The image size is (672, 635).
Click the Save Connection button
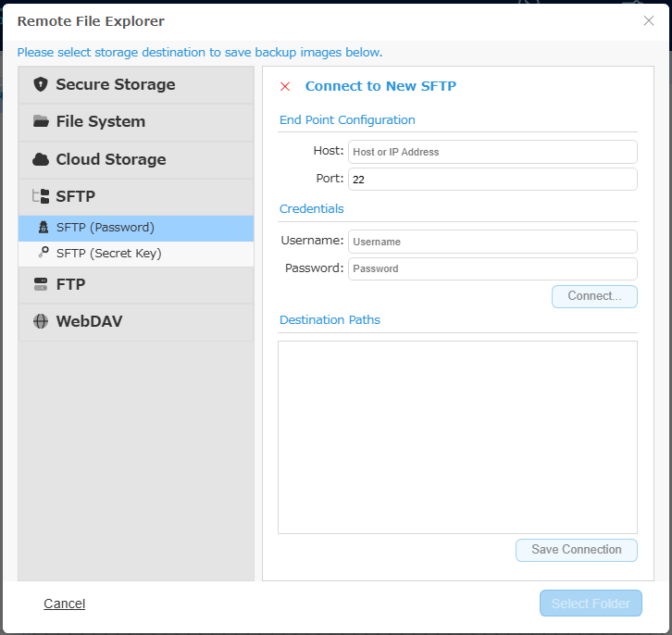pyautogui.click(x=577, y=550)
